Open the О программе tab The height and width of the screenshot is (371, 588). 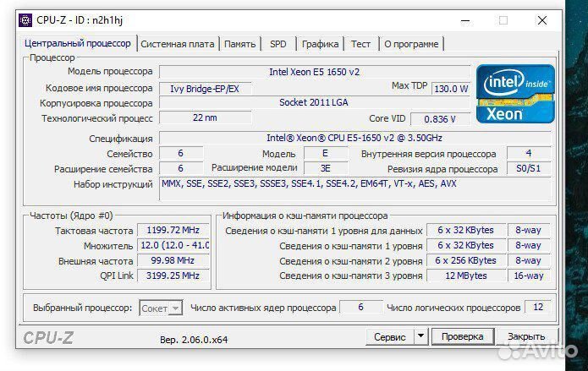click(x=411, y=44)
